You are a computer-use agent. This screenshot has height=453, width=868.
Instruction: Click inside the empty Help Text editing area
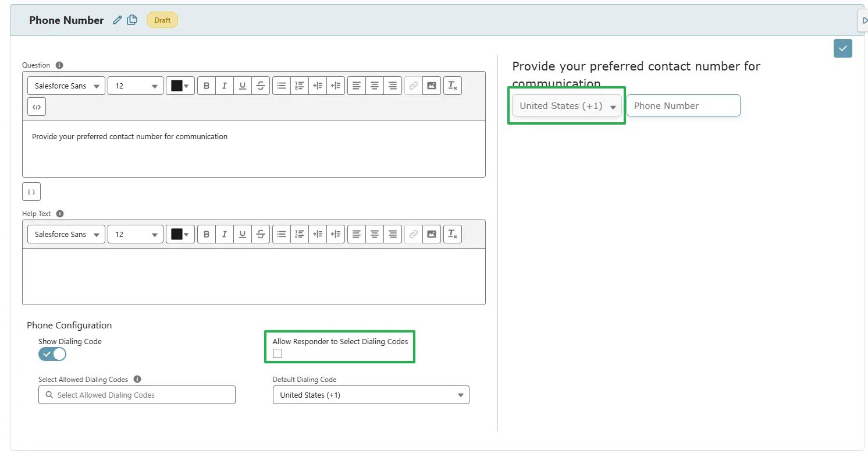tap(254, 277)
